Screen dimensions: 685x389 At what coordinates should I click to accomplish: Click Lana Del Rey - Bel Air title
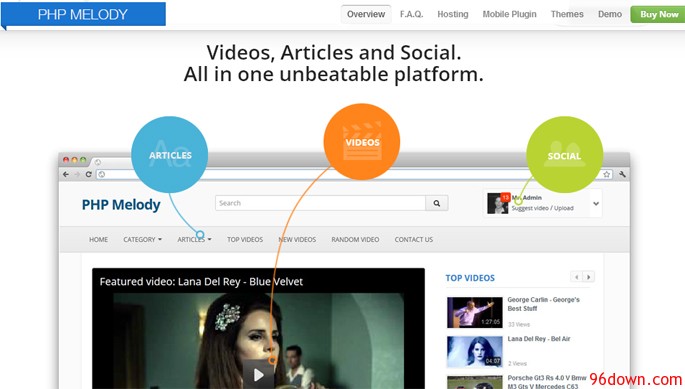click(539, 339)
